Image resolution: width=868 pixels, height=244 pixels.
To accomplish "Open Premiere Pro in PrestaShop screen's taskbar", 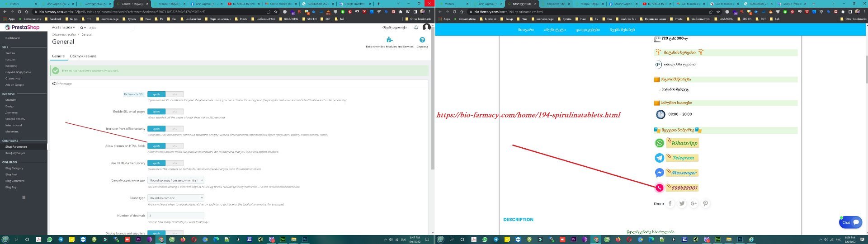I will (x=138, y=239).
